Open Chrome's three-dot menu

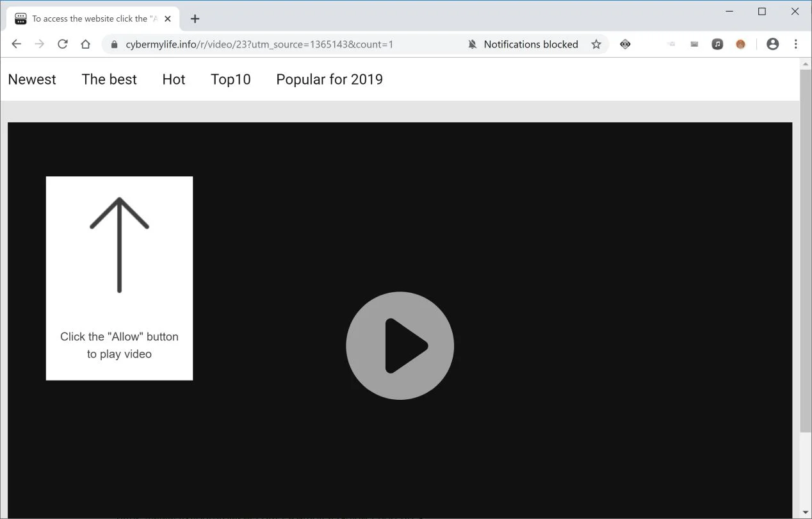pyautogui.click(x=795, y=44)
